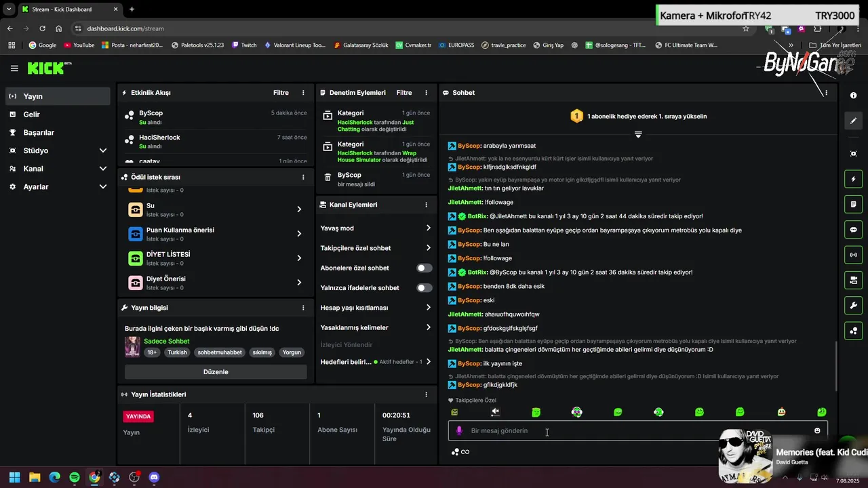Open Kanal Eylemleri three-dot options menu
The height and width of the screenshot is (488, 868).
click(426, 205)
